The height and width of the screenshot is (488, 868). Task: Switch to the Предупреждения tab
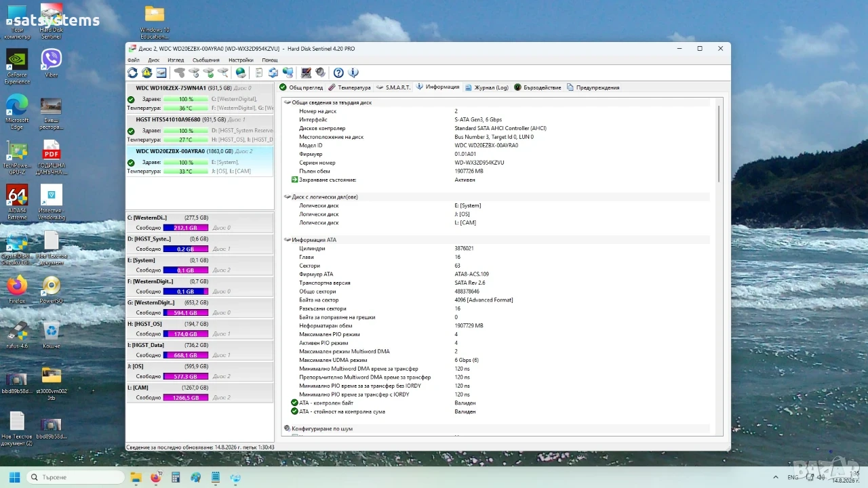click(593, 87)
